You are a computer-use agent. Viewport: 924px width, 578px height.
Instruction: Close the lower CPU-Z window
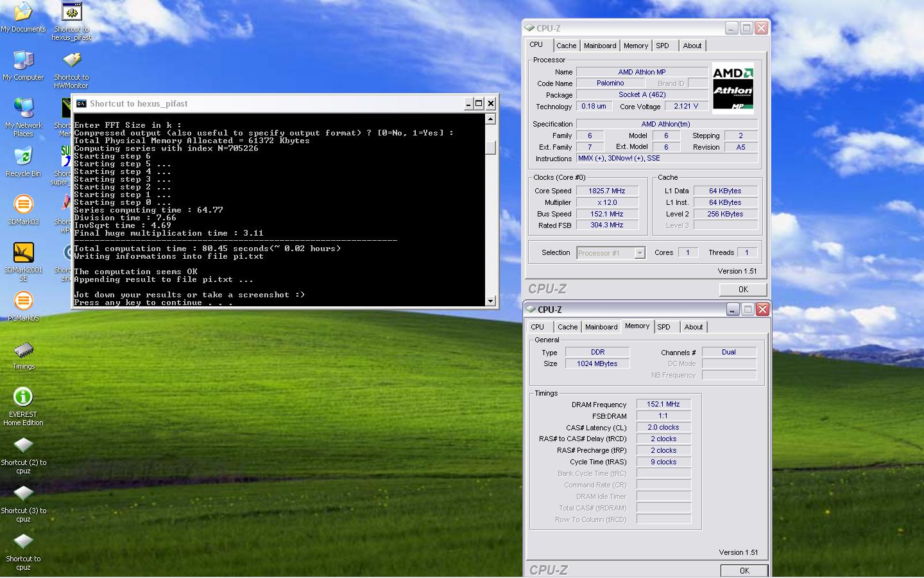pyautogui.click(x=762, y=309)
